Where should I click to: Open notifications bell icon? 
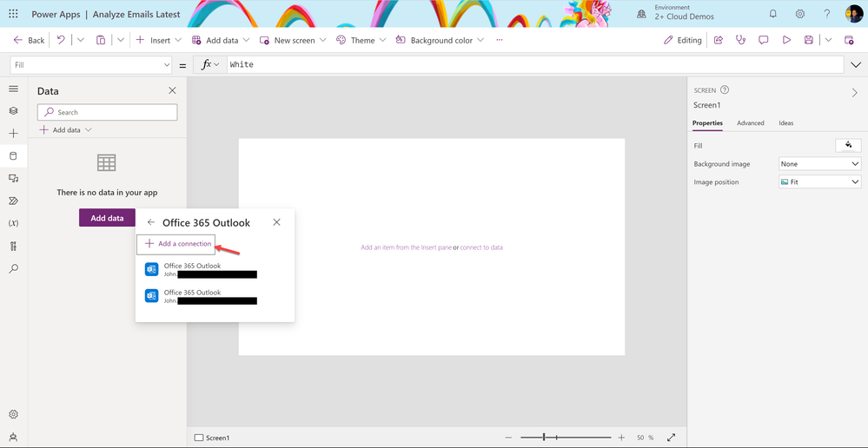point(773,14)
